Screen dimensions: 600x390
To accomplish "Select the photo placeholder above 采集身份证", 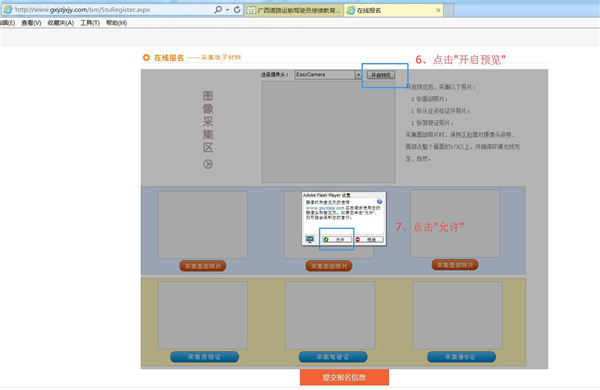I will 457,315.
